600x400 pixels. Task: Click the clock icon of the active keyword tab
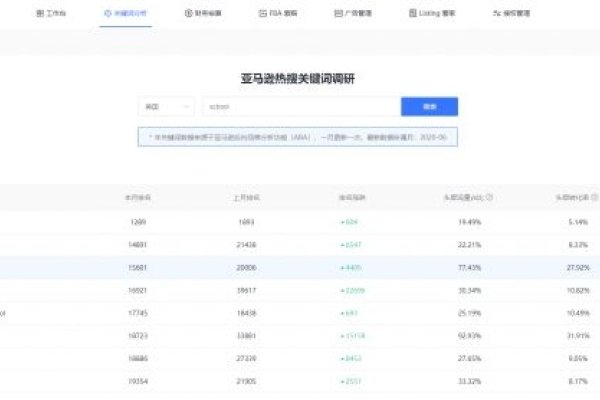tap(108, 13)
